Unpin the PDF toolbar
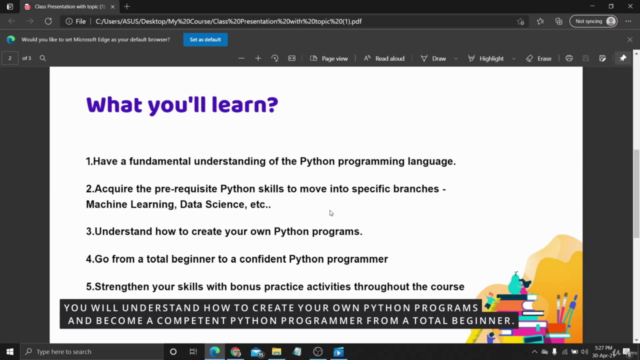 (623, 58)
